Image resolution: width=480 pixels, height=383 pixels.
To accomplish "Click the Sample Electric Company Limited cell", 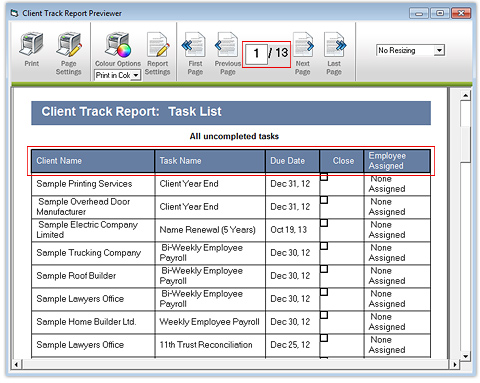I will coord(93,230).
